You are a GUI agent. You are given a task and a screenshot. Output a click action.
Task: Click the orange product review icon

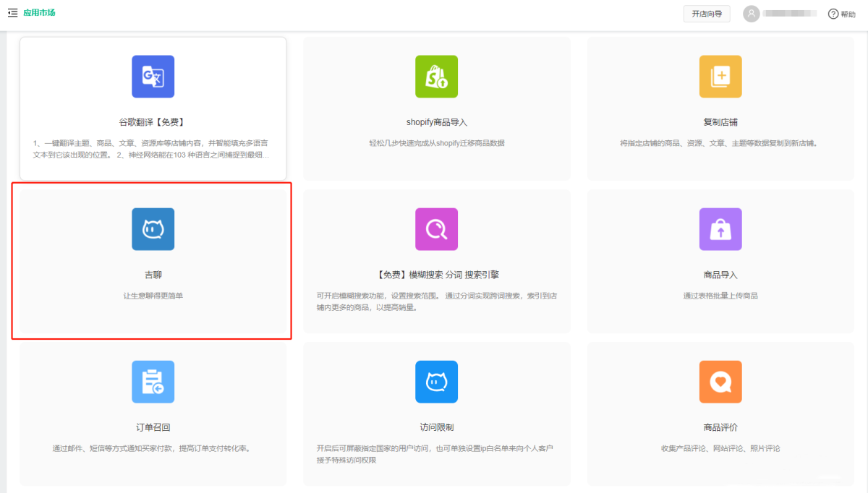coord(720,382)
